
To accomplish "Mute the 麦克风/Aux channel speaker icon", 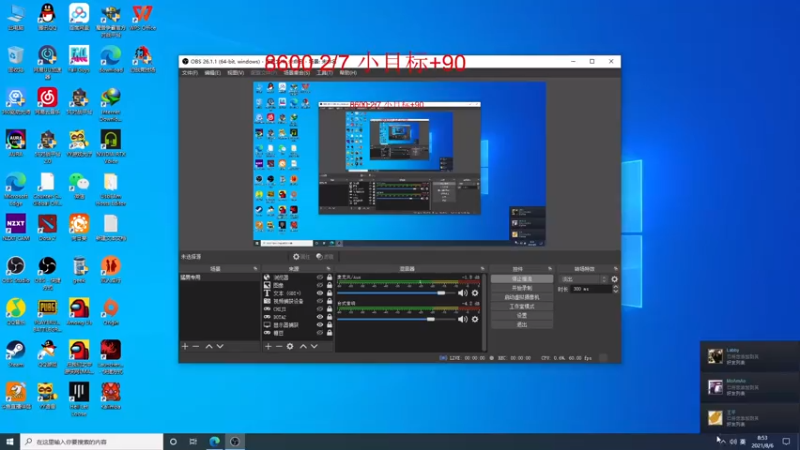I will pyautogui.click(x=462, y=293).
